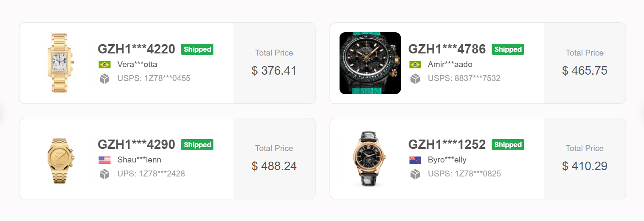The width and height of the screenshot is (644, 221).
Task: Open order number GZH1***1252
Action: (447, 145)
